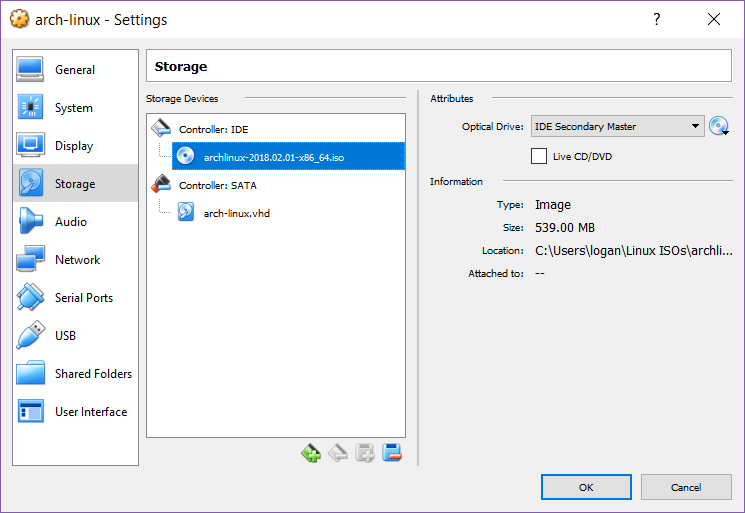Screen dimensions: 745x513
Task: Click the IDE controller icon
Action: click(161, 128)
